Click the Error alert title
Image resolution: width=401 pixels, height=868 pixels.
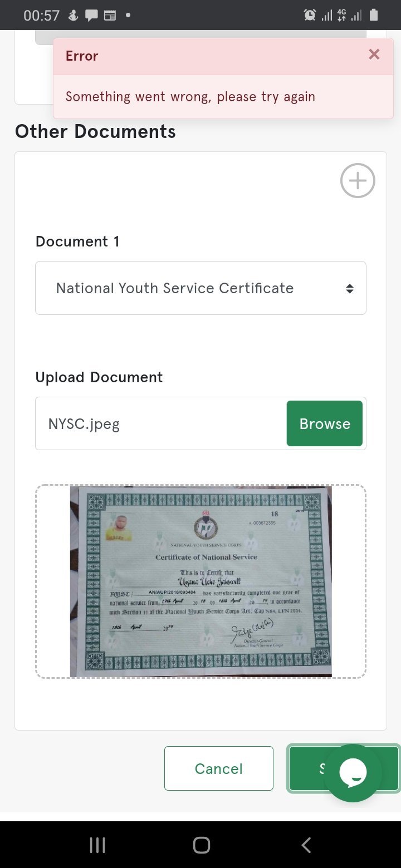[x=82, y=56]
